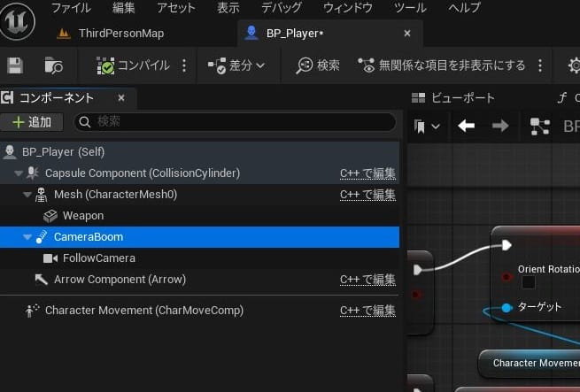
Task: Go forward with the right arrow button
Action: (x=500, y=127)
